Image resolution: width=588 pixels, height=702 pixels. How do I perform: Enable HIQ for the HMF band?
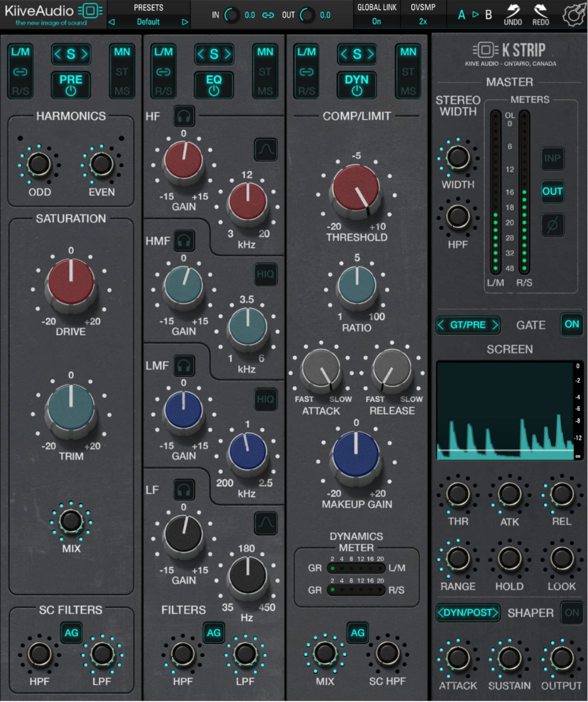[266, 274]
